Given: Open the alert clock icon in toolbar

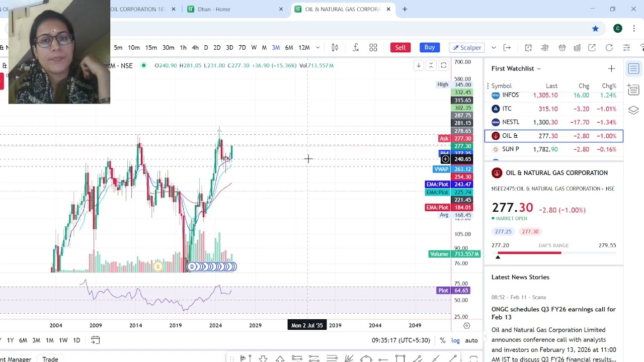Looking at the screenshot, I should tap(528, 47).
